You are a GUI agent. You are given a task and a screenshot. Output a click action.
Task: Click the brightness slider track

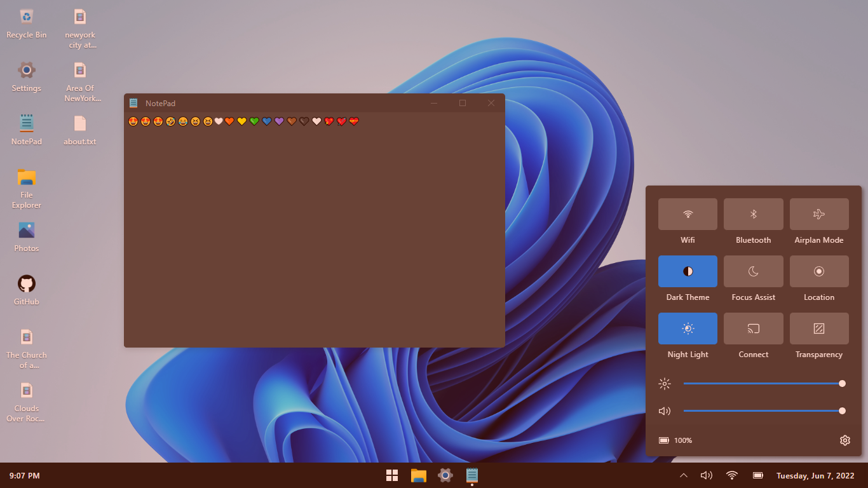tap(763, 384)
